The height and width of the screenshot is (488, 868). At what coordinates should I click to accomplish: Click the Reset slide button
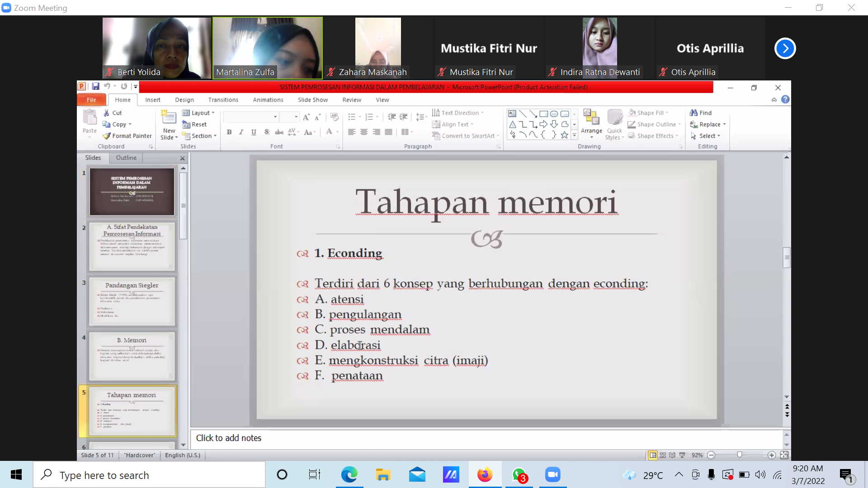click(x=194, y=124)
